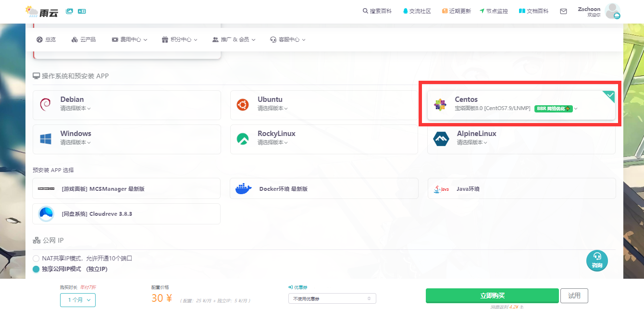This screenshot has width=644, height=309.
Task: Expand Windows 请选择版本 dropdown
Action: click(75, 143)
